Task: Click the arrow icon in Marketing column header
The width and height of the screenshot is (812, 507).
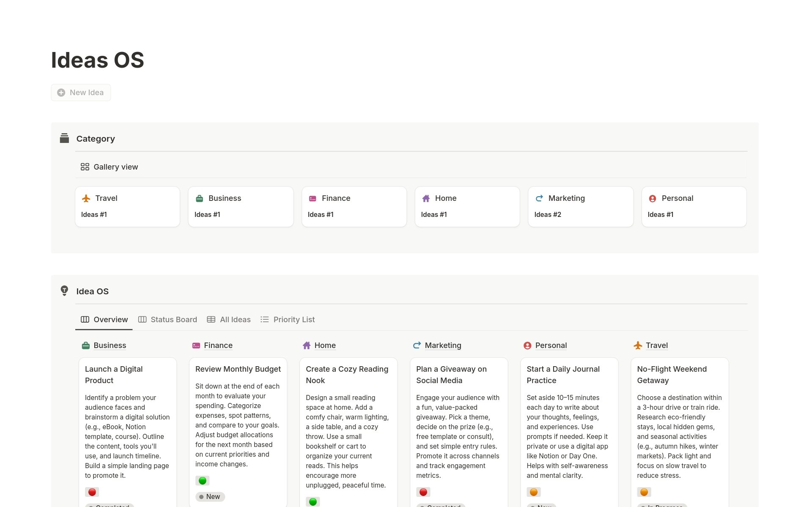Action: tap(417, 345)
